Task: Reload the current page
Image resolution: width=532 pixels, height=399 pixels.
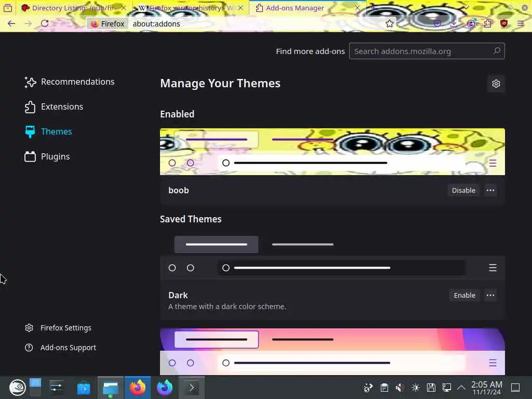Action: (45, 23)
